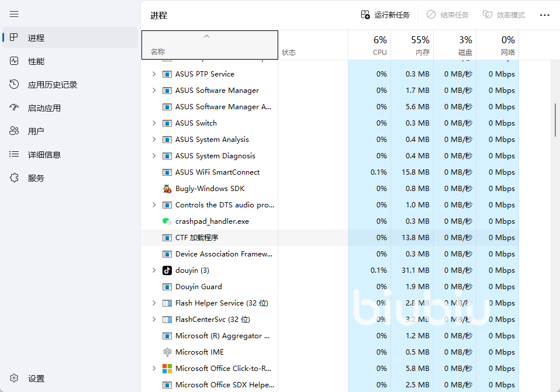The height and width of the screenshot is (392, 560).
Task: Open the 性能 (Performance) page
Action: tap(36, 61)
